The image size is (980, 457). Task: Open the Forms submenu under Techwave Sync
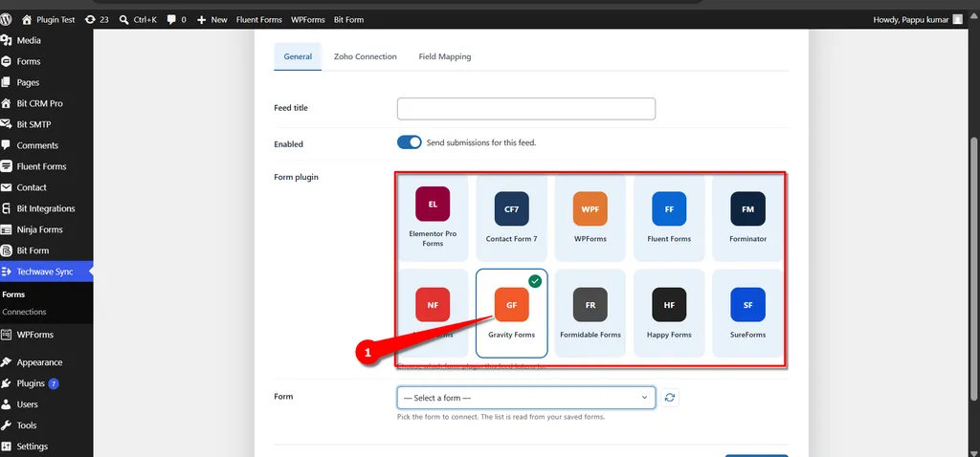(x=13, y=294)
